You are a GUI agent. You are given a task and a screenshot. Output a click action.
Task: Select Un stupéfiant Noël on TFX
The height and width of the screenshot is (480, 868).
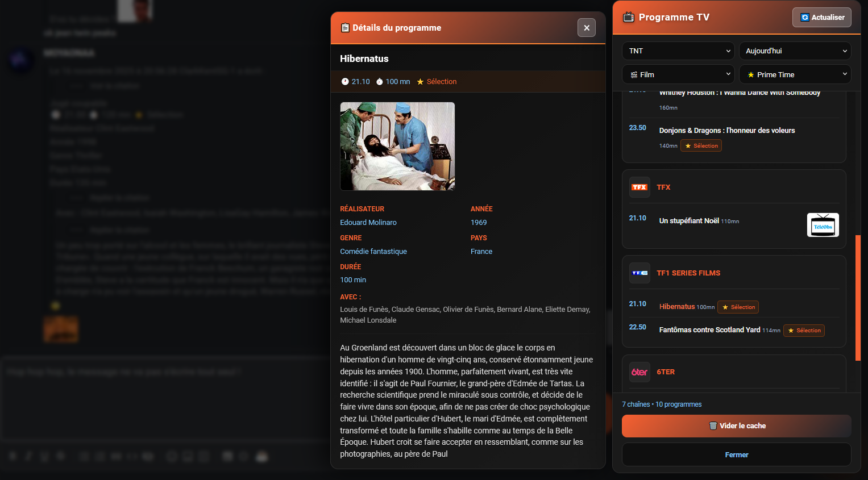[x=688, y=221]
